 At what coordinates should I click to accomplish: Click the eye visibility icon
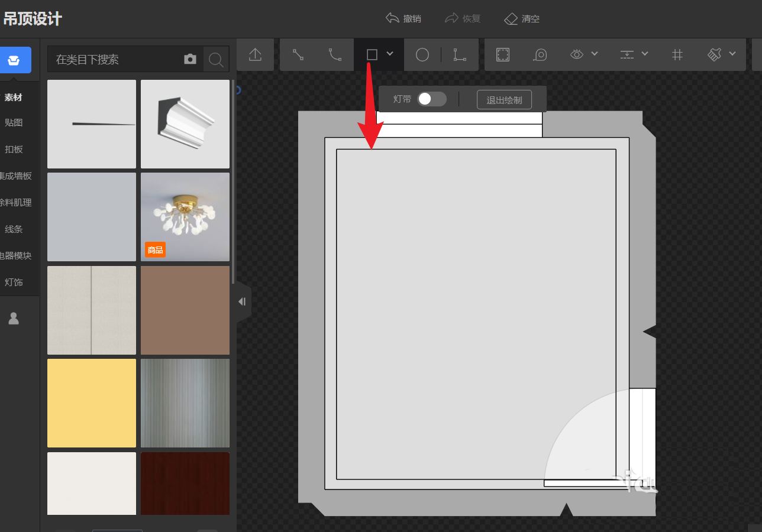pos(577,54)
